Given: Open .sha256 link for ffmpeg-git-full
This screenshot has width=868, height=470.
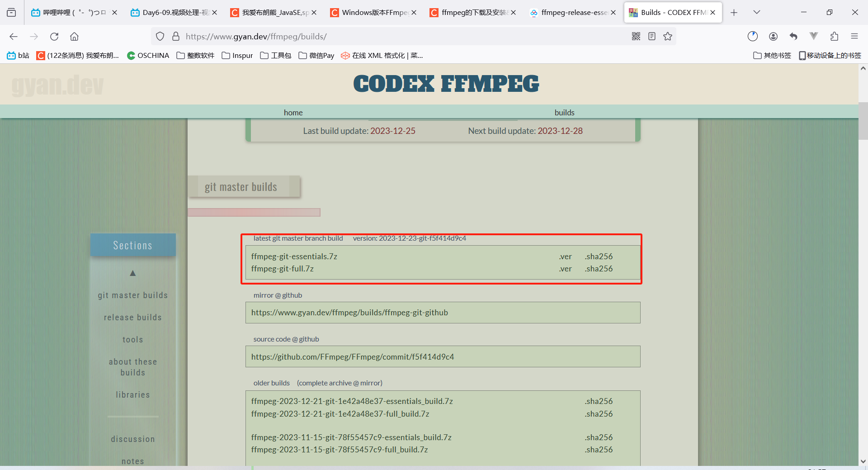Looking at the screenshot, I should coord(599,269).
